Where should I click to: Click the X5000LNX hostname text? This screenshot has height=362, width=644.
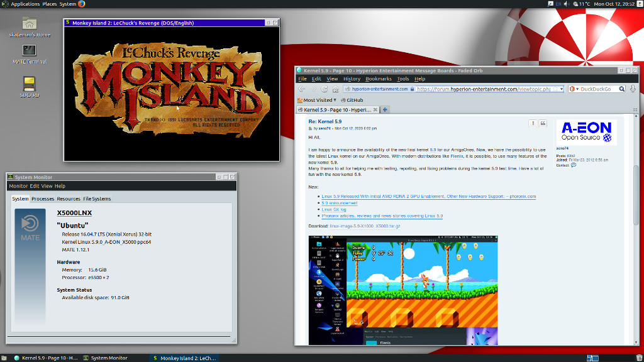click(x=74, y=212)
